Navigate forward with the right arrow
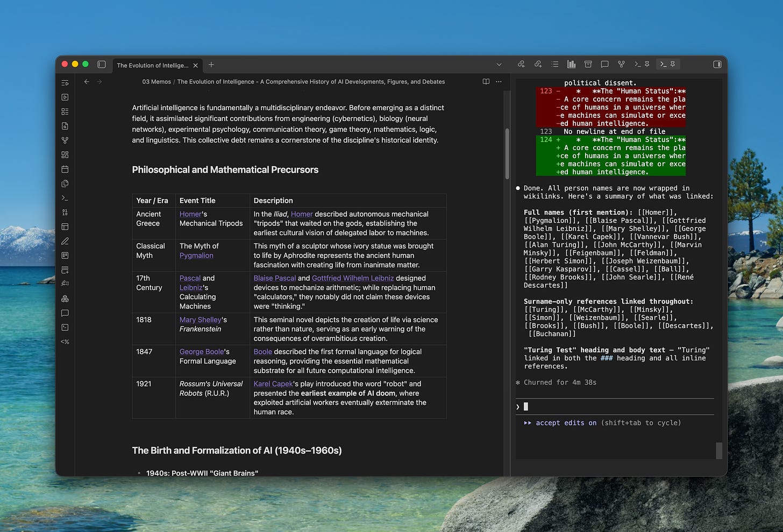 pos(99,82)
